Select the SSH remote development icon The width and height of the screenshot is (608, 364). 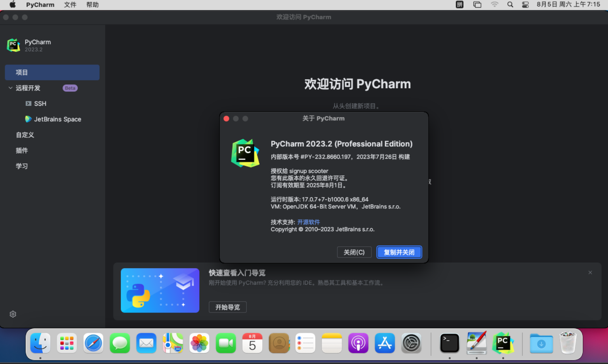pyautogui.click(x=28, y=103)
